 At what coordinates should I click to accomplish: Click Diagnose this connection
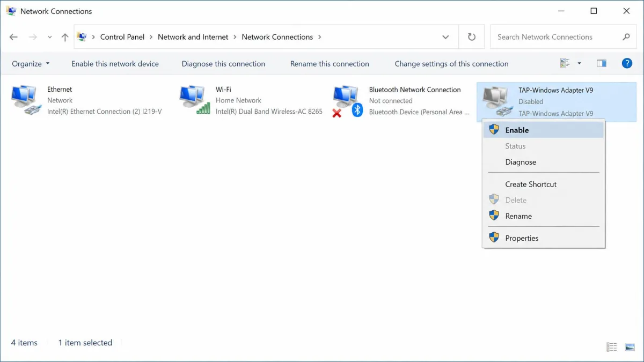click(x=223, y=63)
